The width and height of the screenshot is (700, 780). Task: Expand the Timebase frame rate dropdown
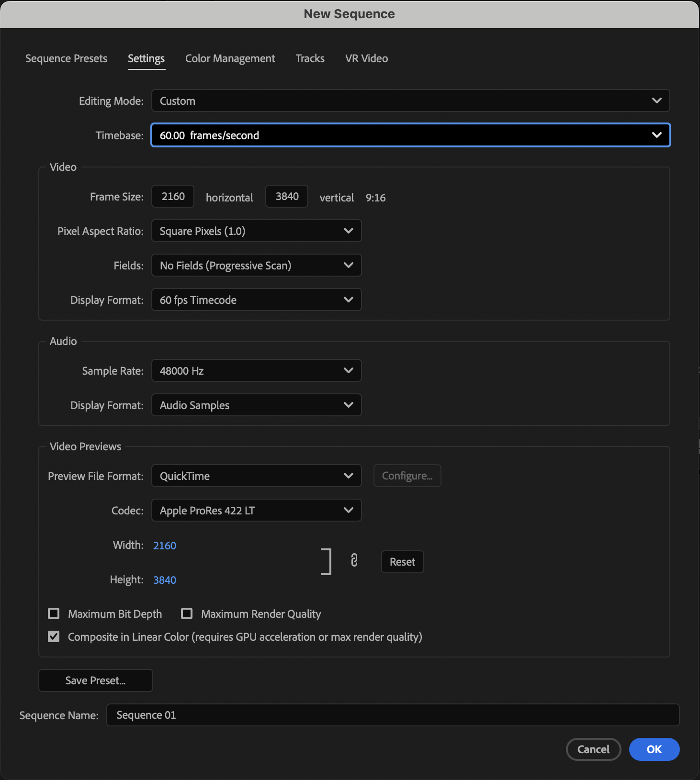click(x=410, y=135)
